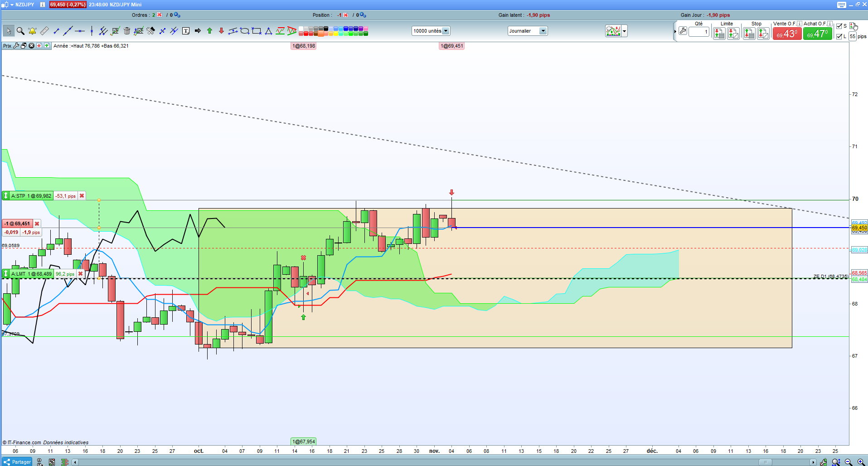The height and width of the screenshot is (466, 868).
Task: Click the gear icon next to Ordres
Action: (177, 15)
